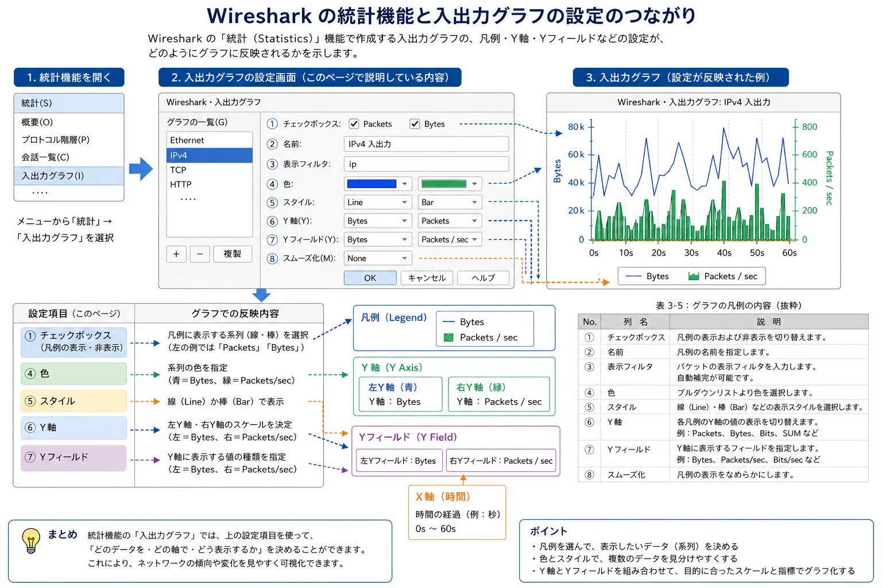This screenshot has width=882, height=588.
Task: Click the 80 k label on the Bytes axis
Action: click(576, 127)
